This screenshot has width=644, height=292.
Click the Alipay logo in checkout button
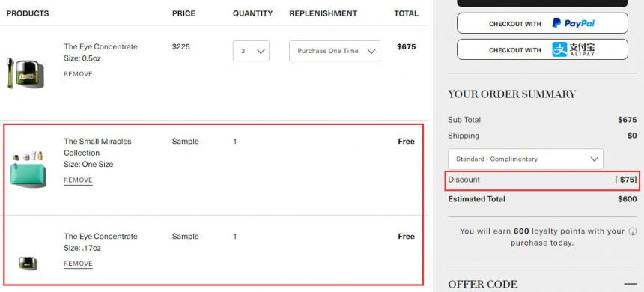click(x=573, y=49)
